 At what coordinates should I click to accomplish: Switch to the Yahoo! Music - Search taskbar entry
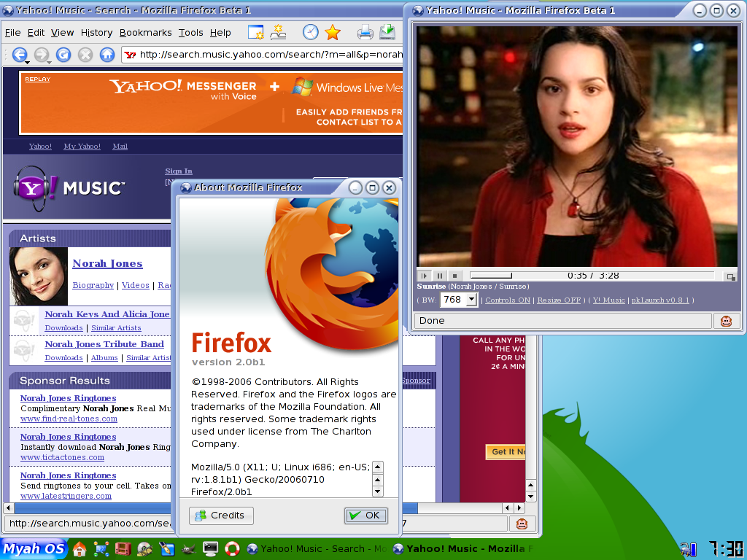pos(317,549)
